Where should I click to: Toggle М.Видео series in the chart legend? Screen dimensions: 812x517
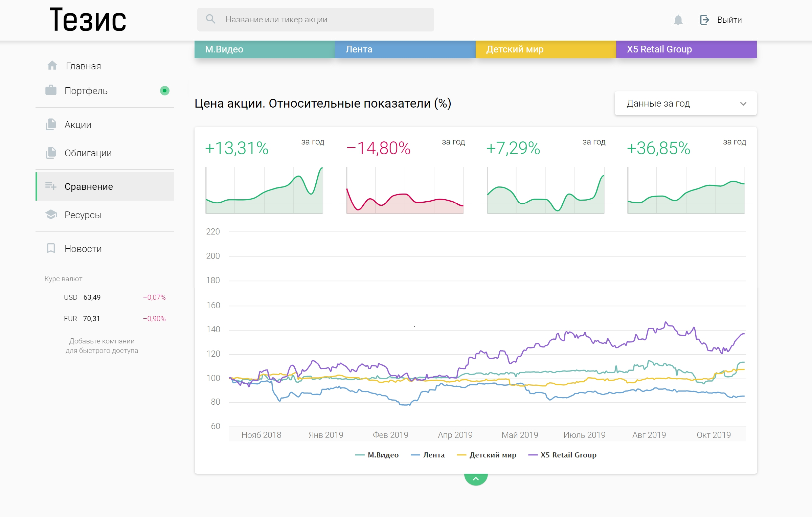[377, 455]
